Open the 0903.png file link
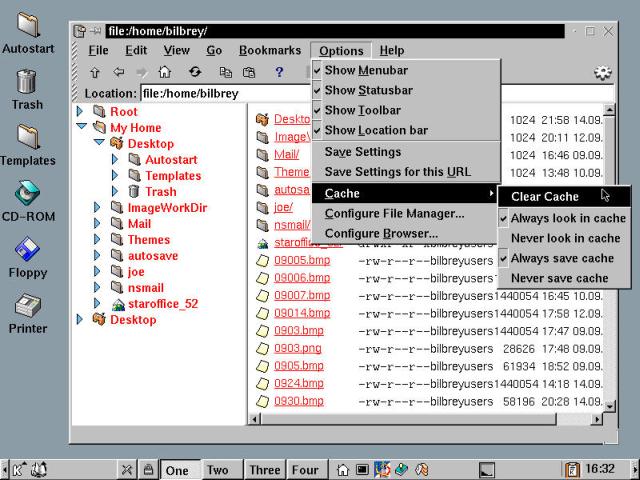Screen dimensions: 640x480 click(x=298, y=348)
